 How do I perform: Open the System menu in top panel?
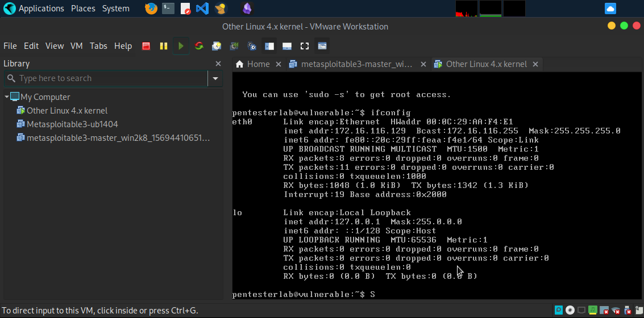pyautogui.click(x=115, y=8)
